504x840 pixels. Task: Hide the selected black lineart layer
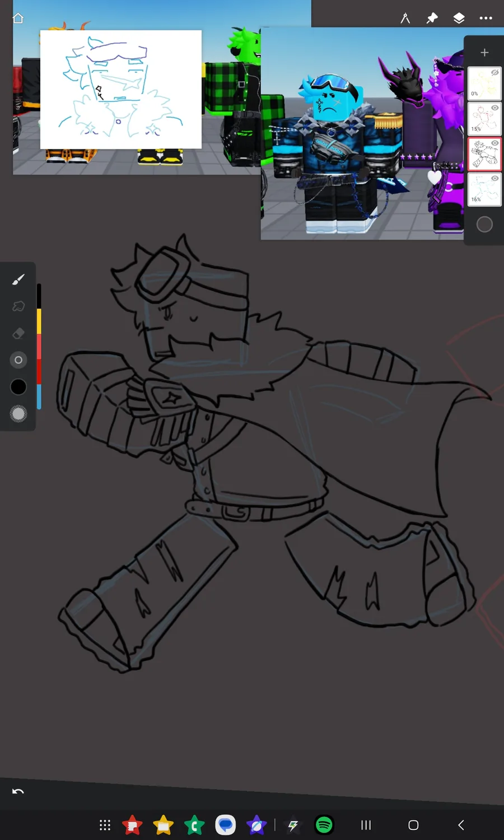tap(495, 143)
